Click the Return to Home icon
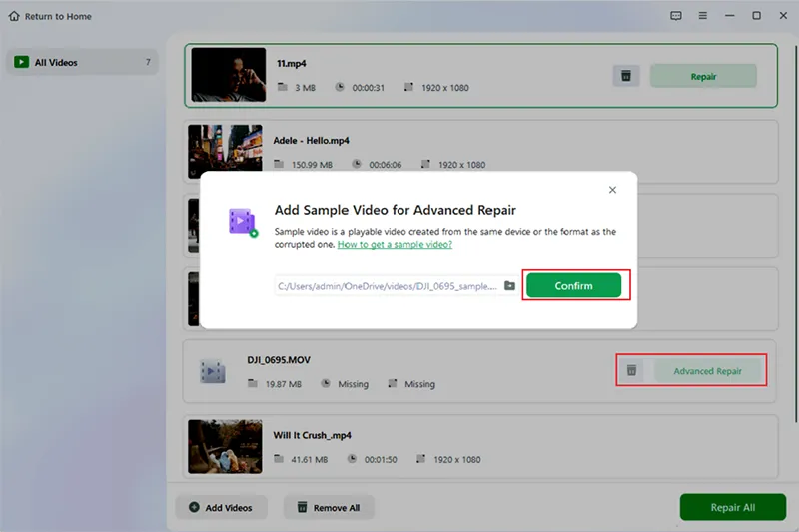Image resolution: width=799 pixels, height=532 pixels. [x=14, y=16]
